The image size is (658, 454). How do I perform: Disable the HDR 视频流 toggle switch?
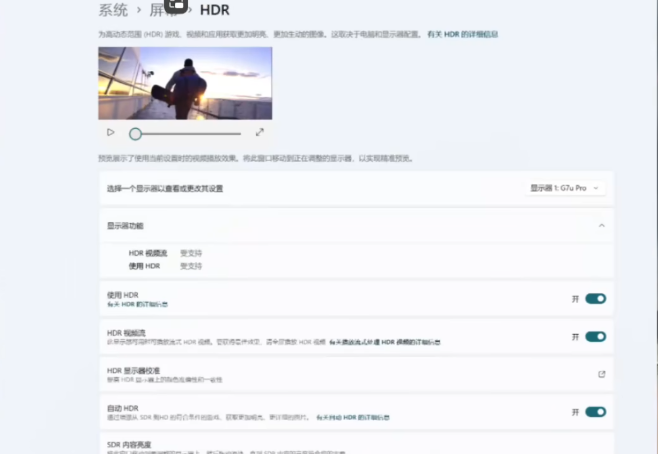pos(595,337)
